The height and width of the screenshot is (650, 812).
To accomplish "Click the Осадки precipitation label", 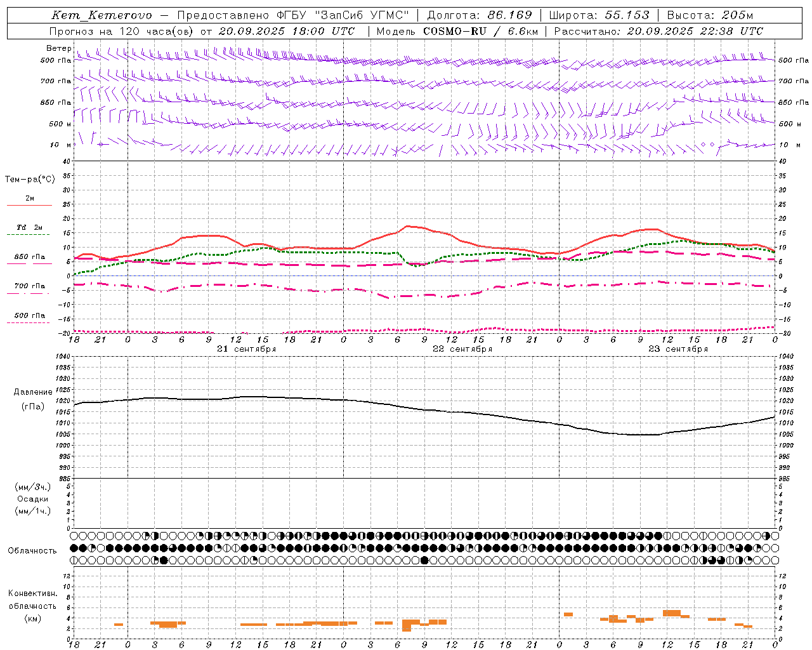I will pyautogui.click(x=33, y=500).
